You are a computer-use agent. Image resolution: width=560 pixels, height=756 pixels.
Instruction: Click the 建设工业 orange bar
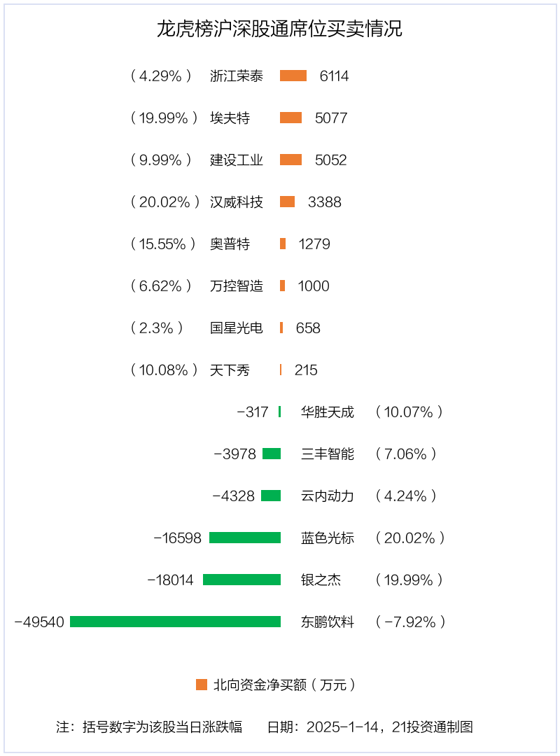tap(291, 160)
